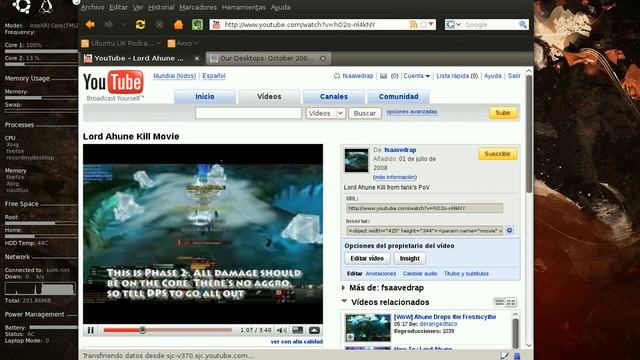
Task: Open the Ubuntu UK Podcast feed bookmark
Action: click(121, 43)
